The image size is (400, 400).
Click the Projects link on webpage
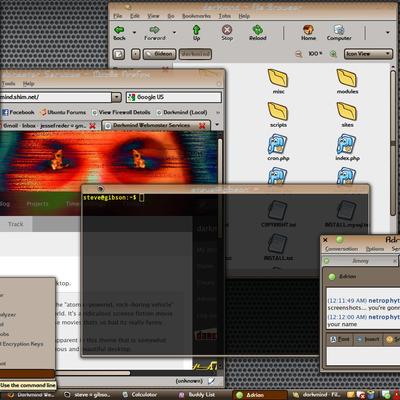pos(37,204)
